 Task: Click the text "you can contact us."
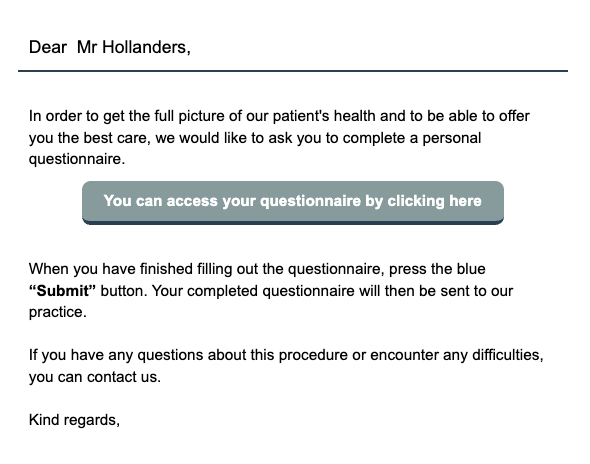pyautogui.click(x=95, y=377)
